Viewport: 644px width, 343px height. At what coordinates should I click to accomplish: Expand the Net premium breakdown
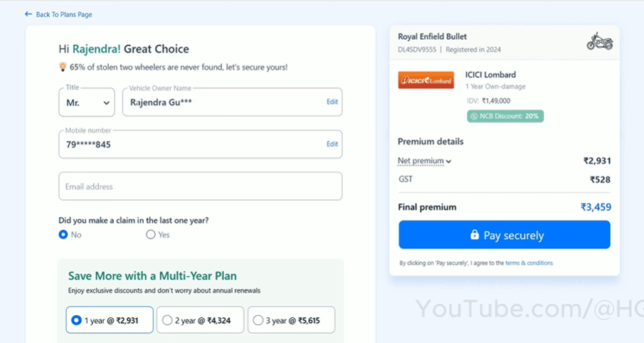click(x=425, y=161)
